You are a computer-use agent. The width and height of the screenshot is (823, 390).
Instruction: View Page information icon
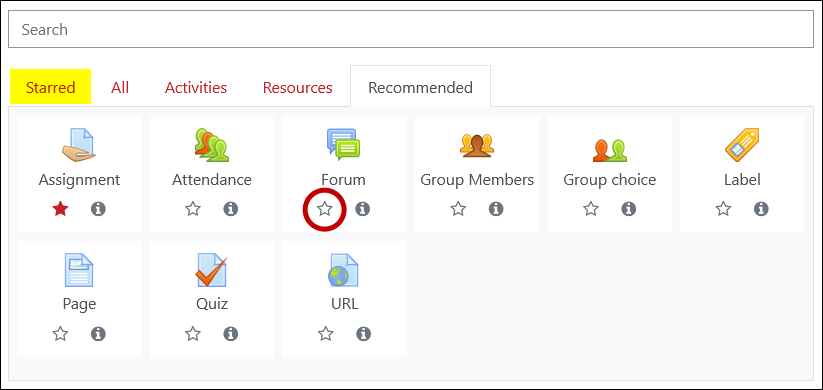click(98, 334)
